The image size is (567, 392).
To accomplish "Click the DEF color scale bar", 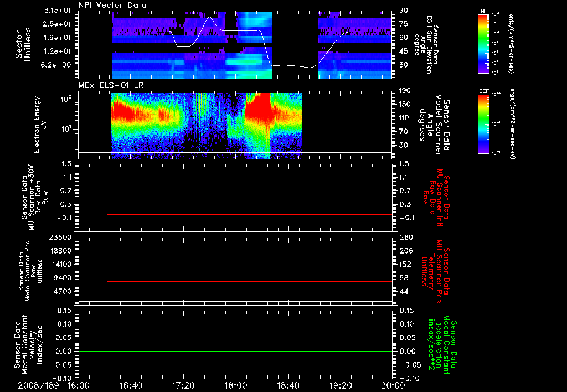I will [x=484, y=124].
